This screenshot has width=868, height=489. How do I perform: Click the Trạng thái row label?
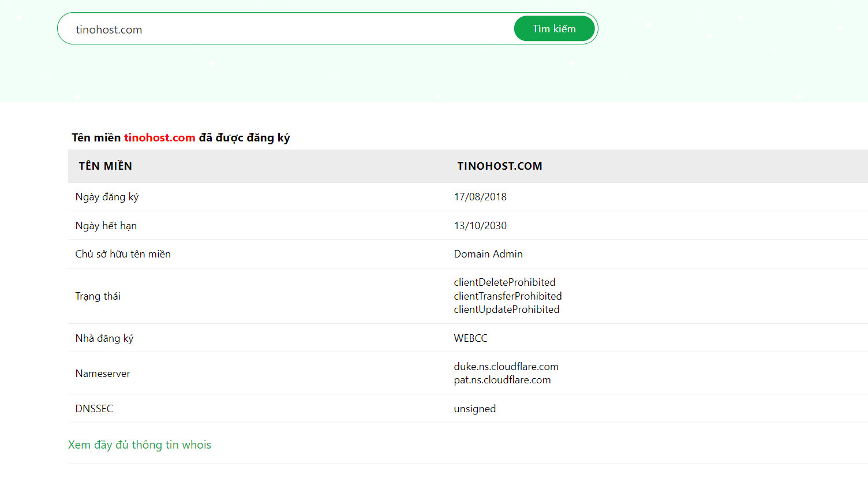(x=98, y=296)
